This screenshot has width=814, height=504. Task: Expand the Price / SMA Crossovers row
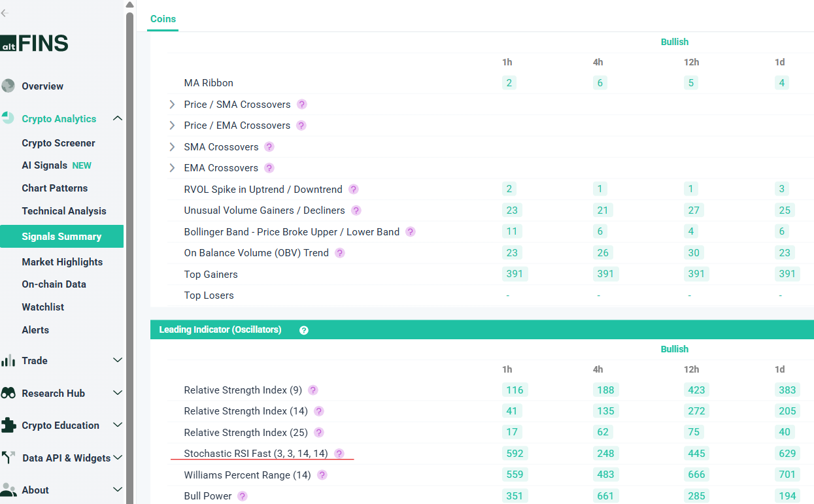[x=172, y=105]
